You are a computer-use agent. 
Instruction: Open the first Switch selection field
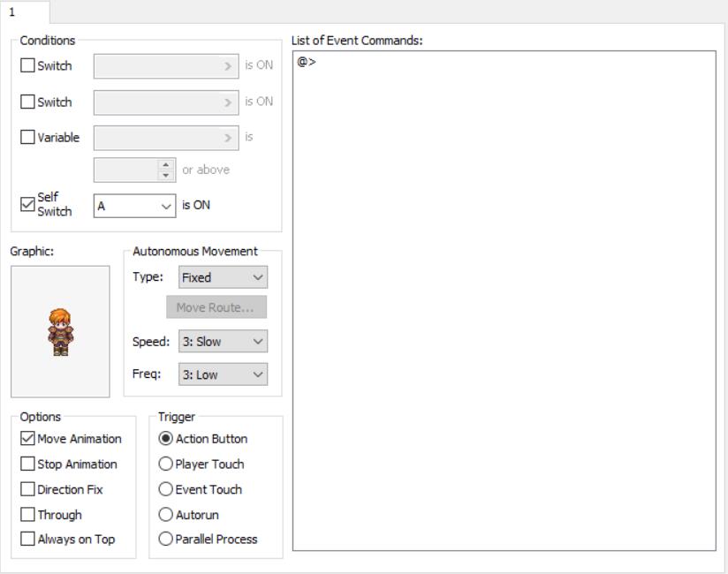tap(166, 66)
